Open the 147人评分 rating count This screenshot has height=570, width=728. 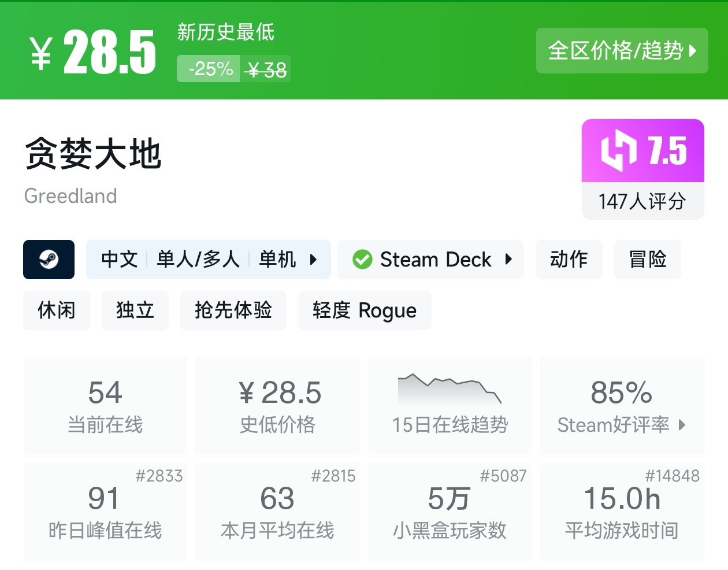(642, 201)
